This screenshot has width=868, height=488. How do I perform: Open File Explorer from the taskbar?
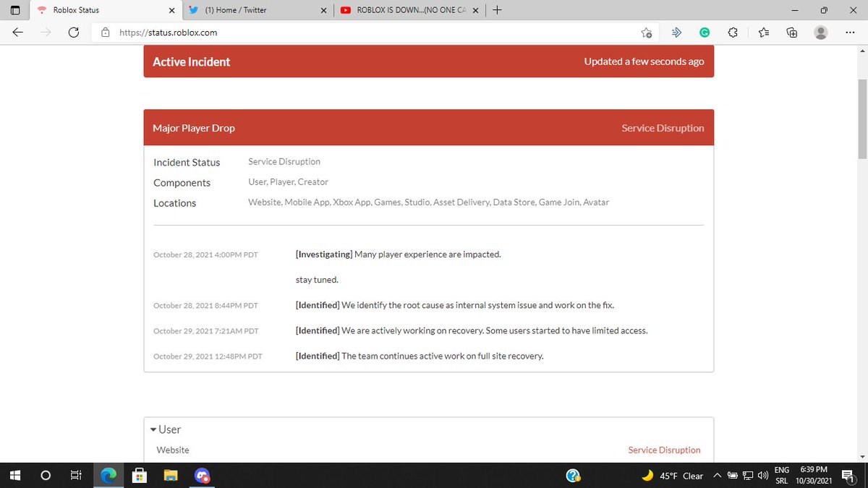pyautogui.click(x=171, y=475)
